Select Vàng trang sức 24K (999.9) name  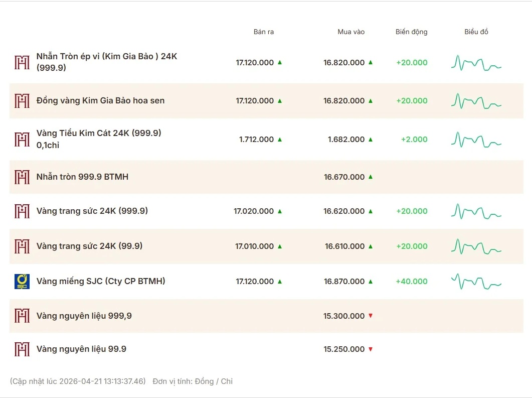[92, 211]
